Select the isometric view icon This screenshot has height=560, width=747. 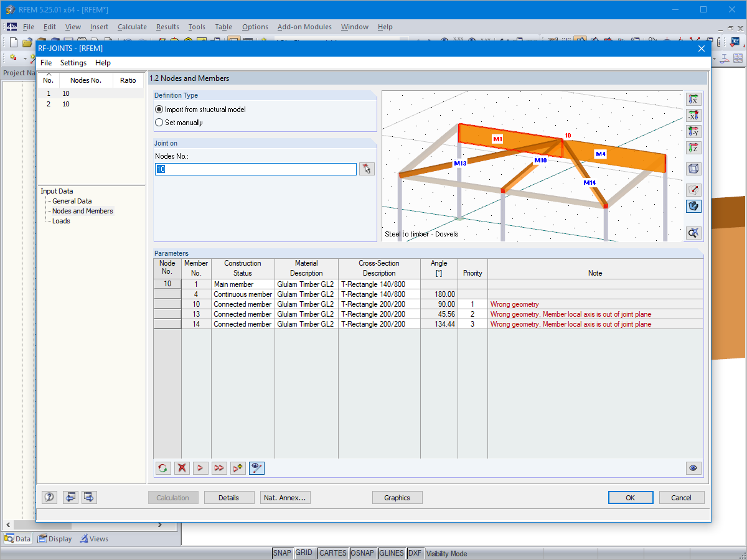[693, 169]
